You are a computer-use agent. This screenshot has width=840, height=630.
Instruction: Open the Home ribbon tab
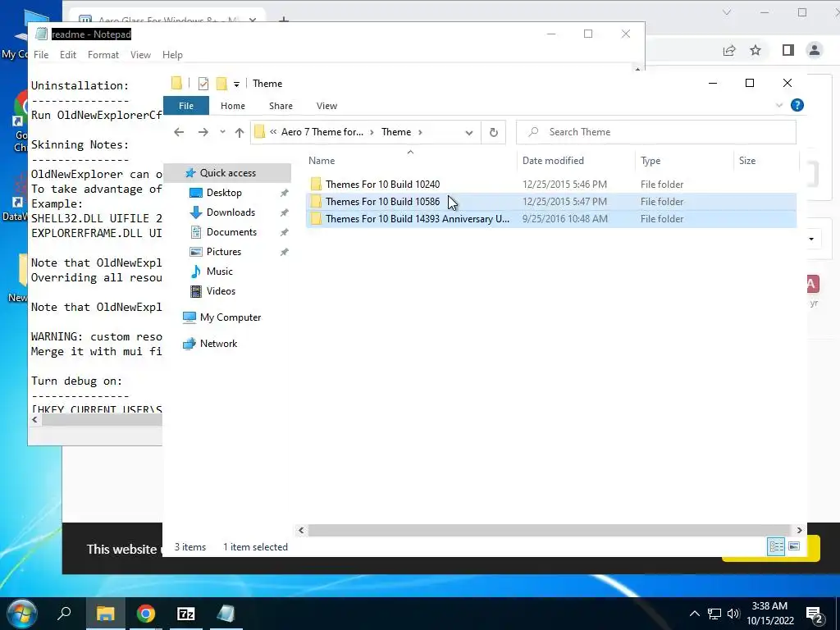click(232, 106)
